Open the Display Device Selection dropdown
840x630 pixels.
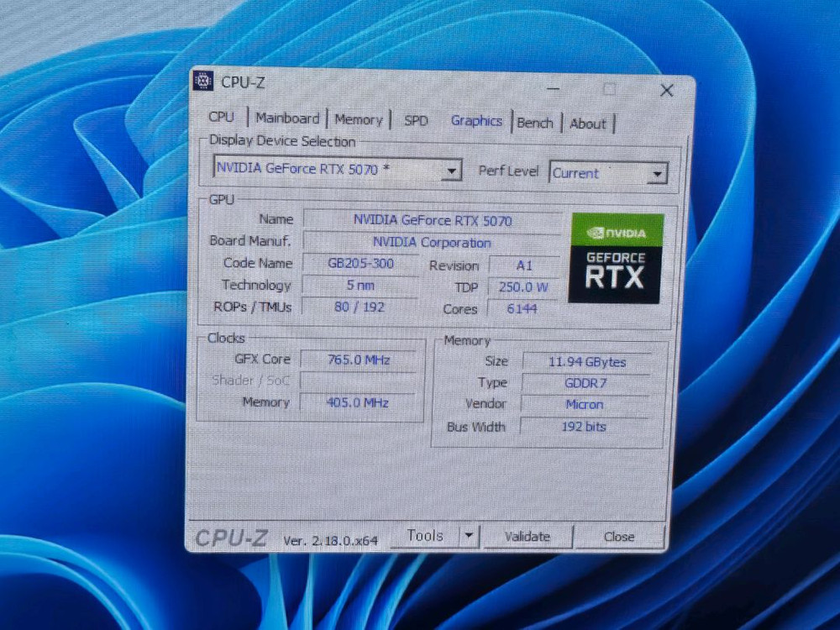pos(452,169)
